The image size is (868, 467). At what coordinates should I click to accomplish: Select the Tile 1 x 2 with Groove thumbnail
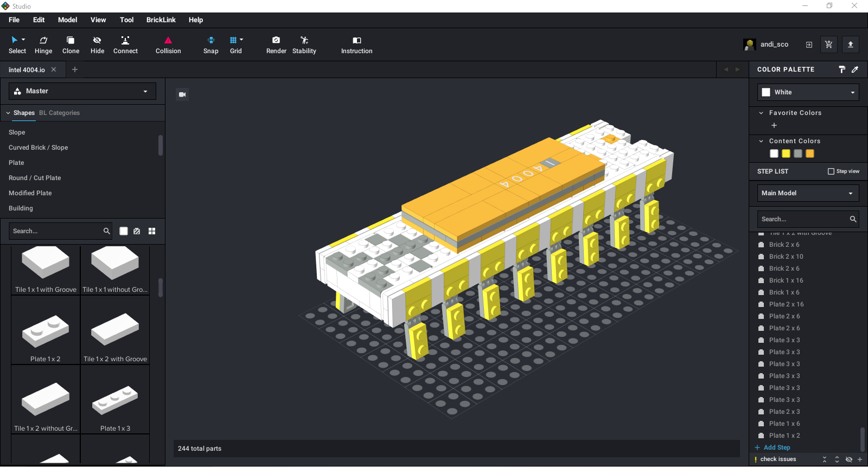tap(115, 330)
